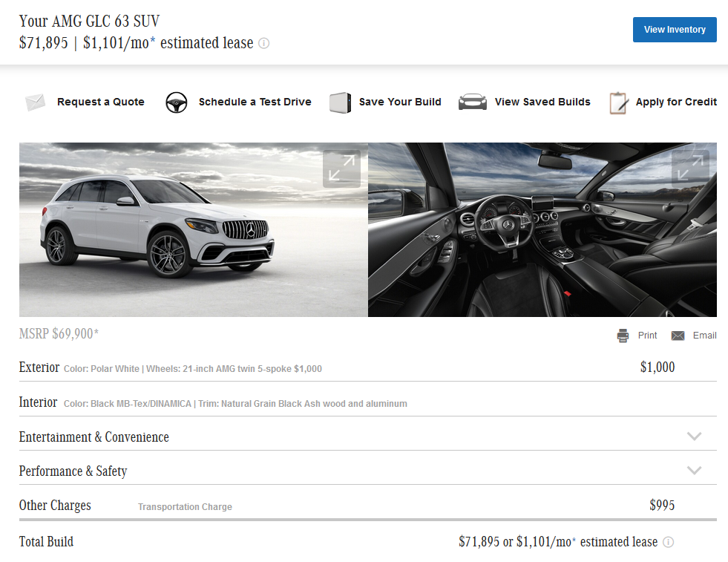Viewport: 728px width, 562px height.
Task: Click the View Saved Builds link
Action: pyautogui.click(x=542, y=102)
